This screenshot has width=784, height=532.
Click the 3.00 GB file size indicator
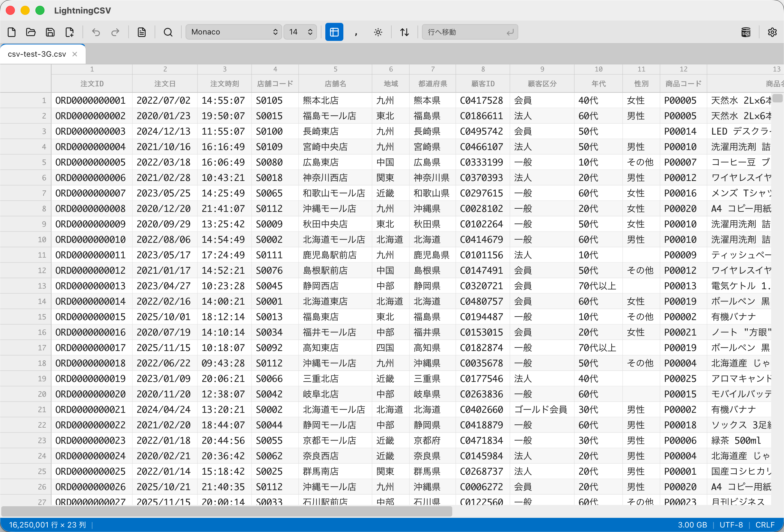[692, 525]
